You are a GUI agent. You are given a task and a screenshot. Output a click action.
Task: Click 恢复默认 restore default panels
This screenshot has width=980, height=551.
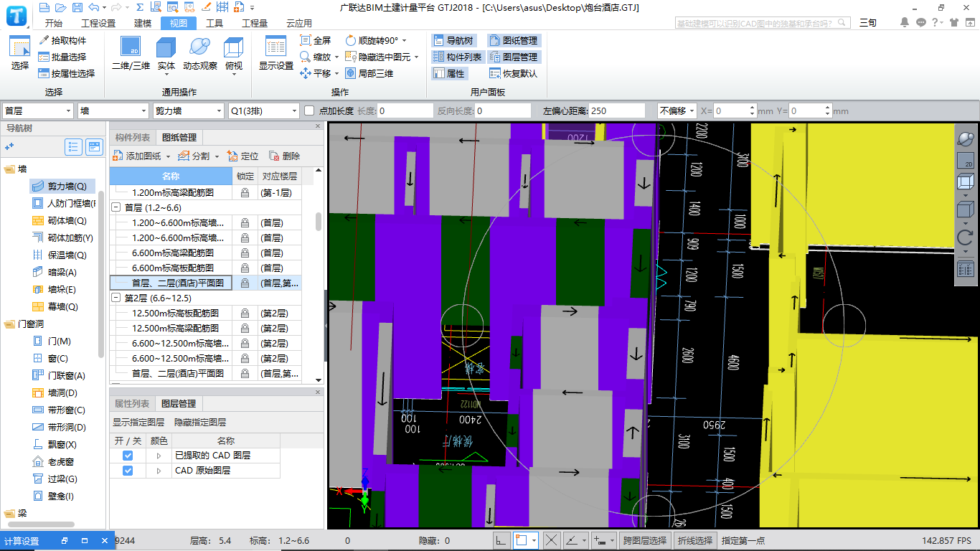(513, 73)
